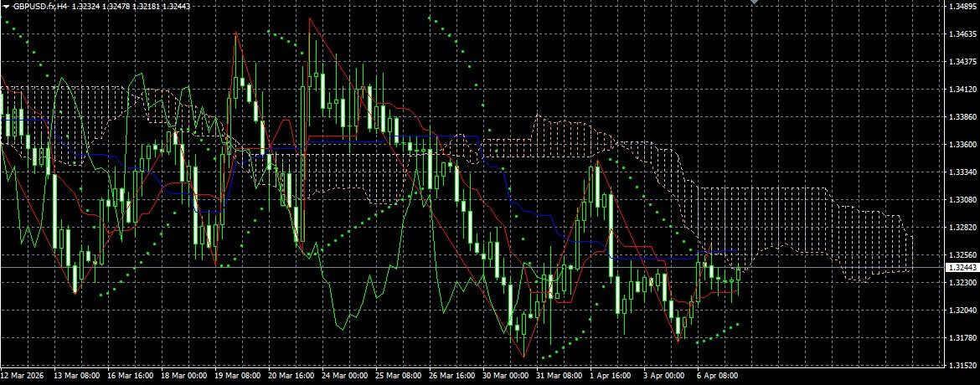Click the current price label 1.32443
Screen dimensions: 980x385
pos(962,268)
